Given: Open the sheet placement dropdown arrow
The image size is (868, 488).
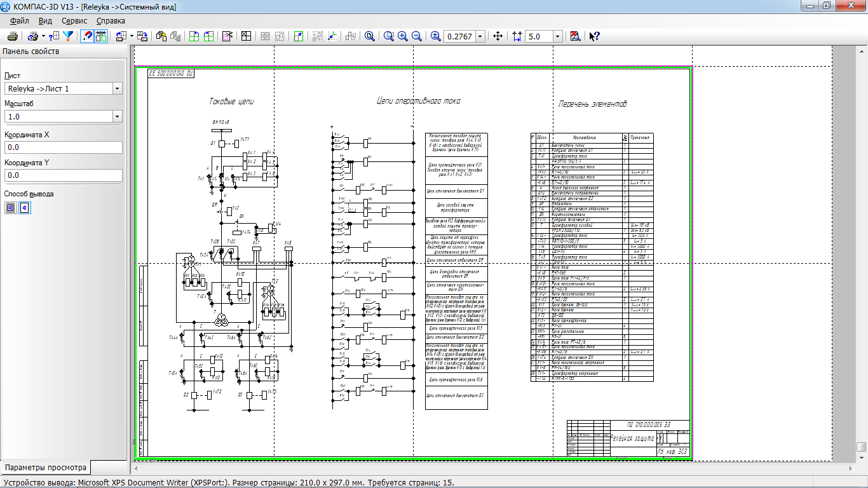Looking at the screenshot, I should 132,36.
